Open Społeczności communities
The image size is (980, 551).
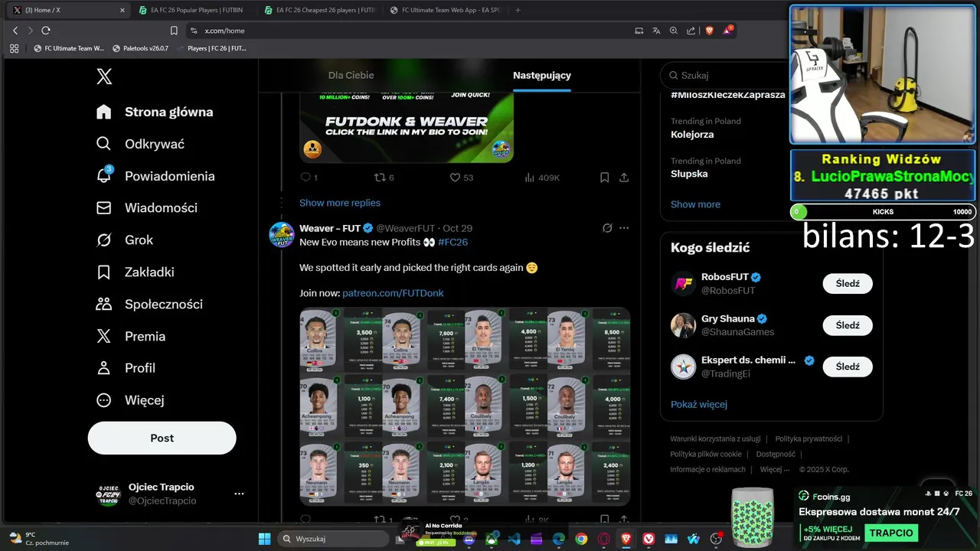pos(149,305)
